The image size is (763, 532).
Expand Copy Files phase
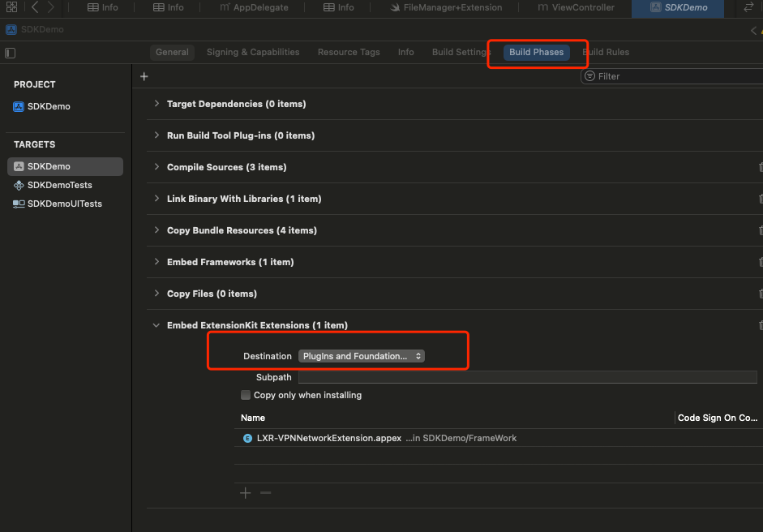(x=156, y=294)
